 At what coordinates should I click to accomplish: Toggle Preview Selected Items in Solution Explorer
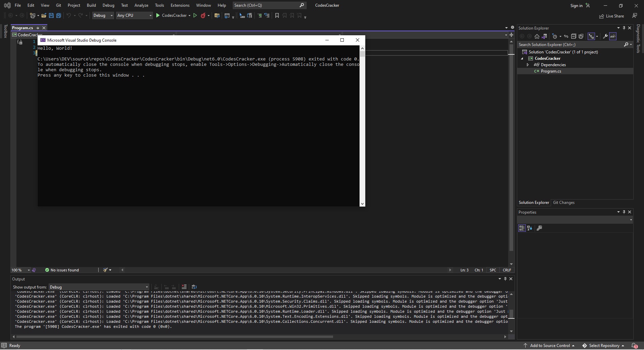pyautogui.click(x=613, y=36)
